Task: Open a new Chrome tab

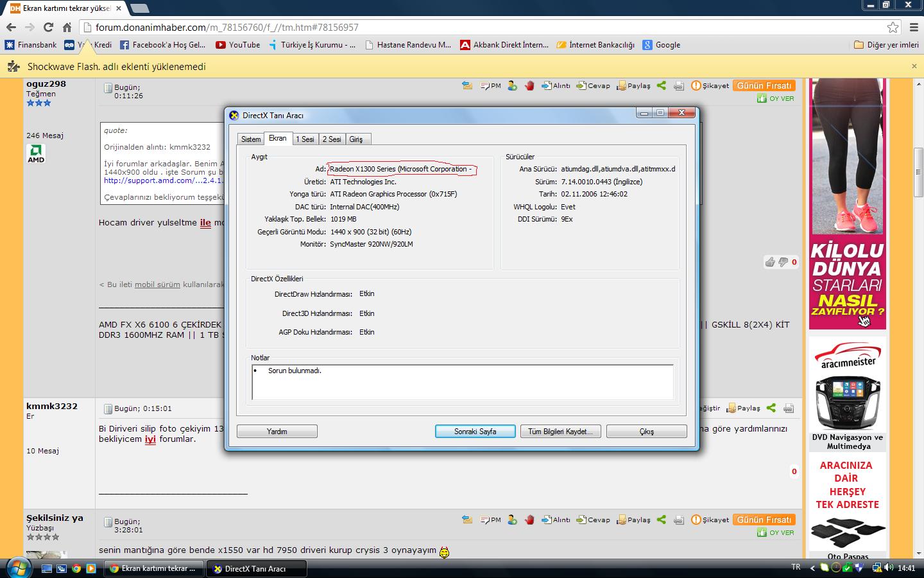Action: tap(139, 8)
